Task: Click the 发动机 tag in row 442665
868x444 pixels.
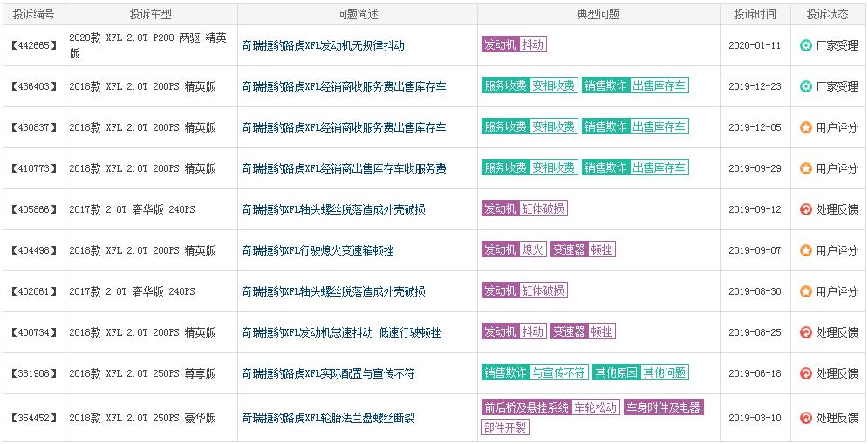Action: (x=500, y=44)
